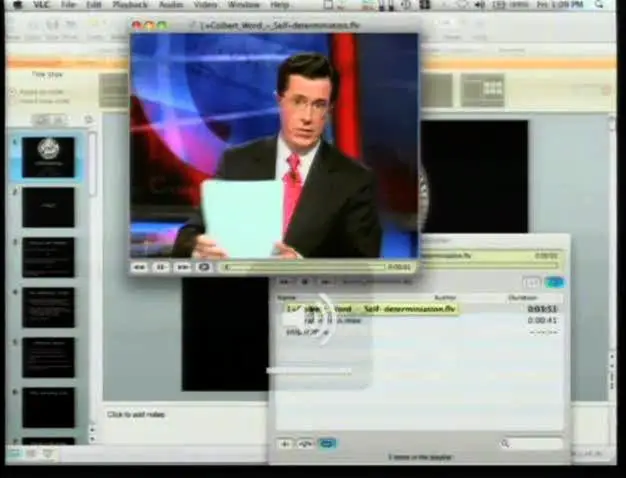Click 'Click to add notes' in PowerPoint
626x478 pixels.
[136, 415]
